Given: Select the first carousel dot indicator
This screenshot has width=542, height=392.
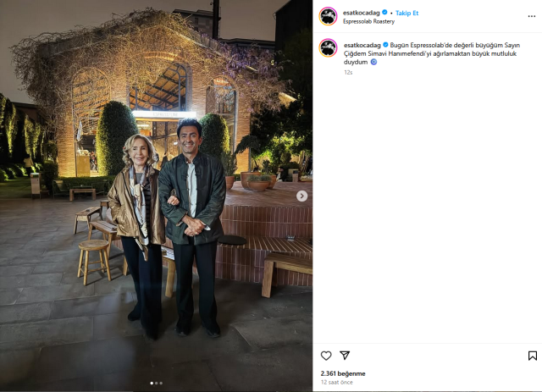Looking at the screenshot, I should [x=152, y=383].
